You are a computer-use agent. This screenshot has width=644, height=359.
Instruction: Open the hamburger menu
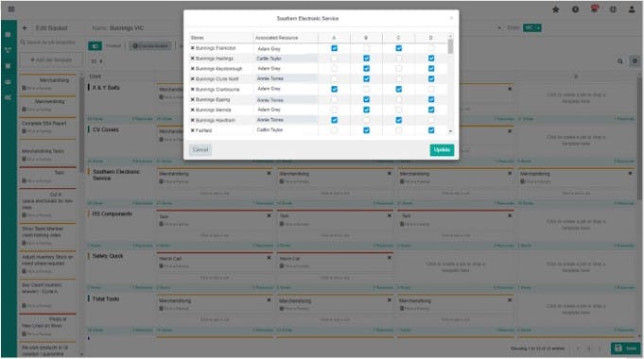click(x=11, y=9)
